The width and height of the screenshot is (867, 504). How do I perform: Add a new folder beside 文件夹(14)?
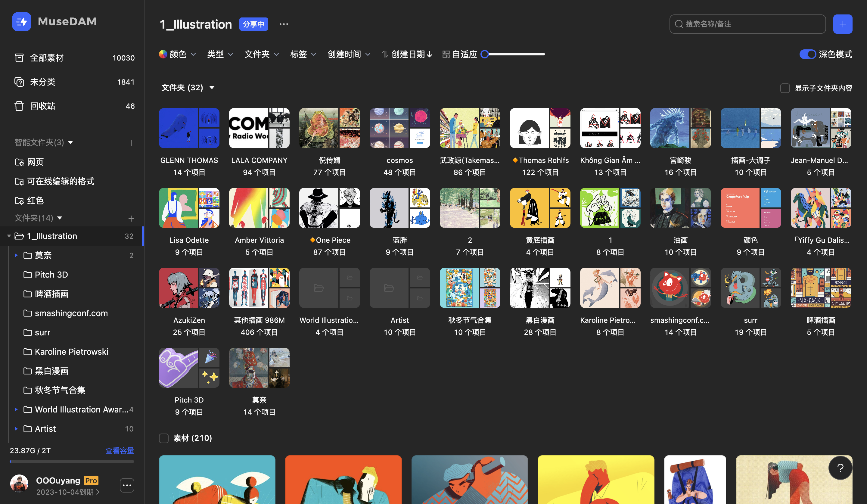point(131,219)
